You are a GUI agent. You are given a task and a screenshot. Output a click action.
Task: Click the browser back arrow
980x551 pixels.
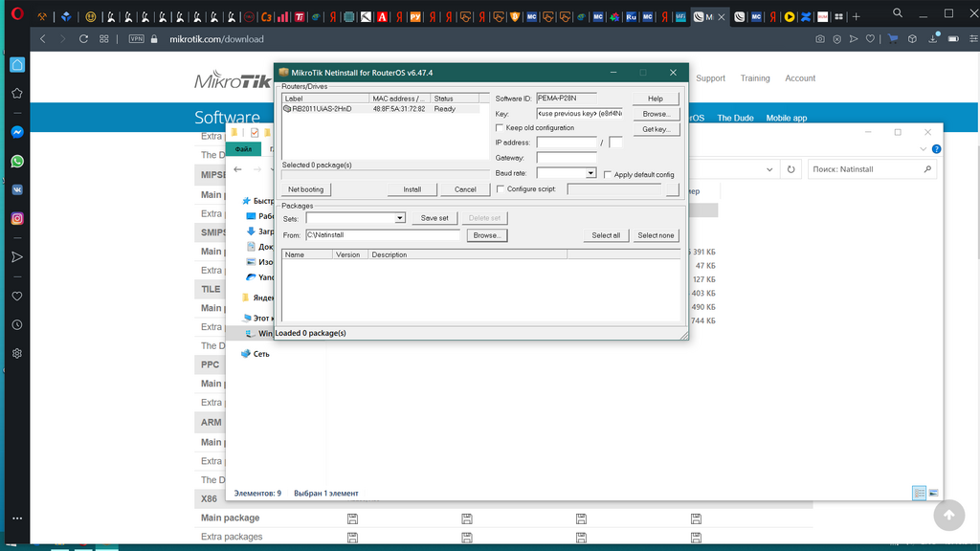(42, 38)
